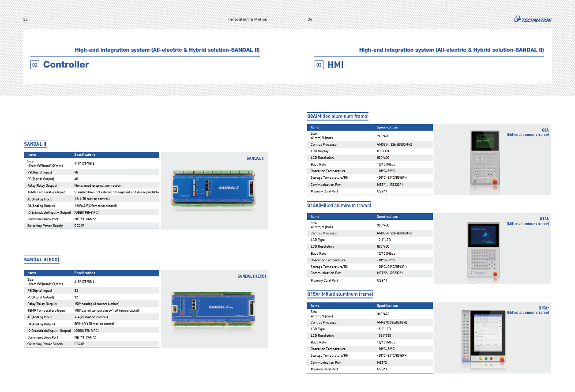575x392 pixels.
Task: Select 'NET*2、RS232*1' communication port value
Action: pos(390,273)
